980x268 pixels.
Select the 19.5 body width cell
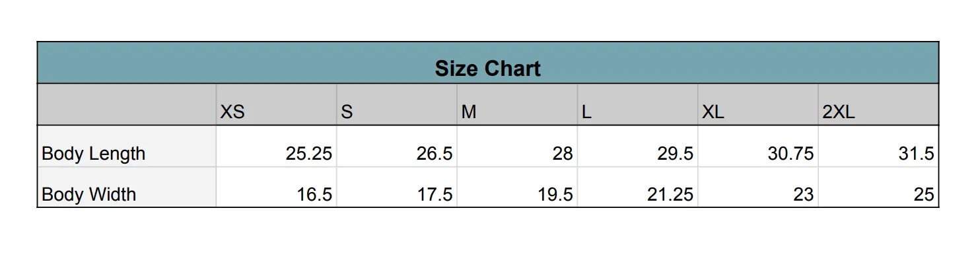(x=517, y=187)
